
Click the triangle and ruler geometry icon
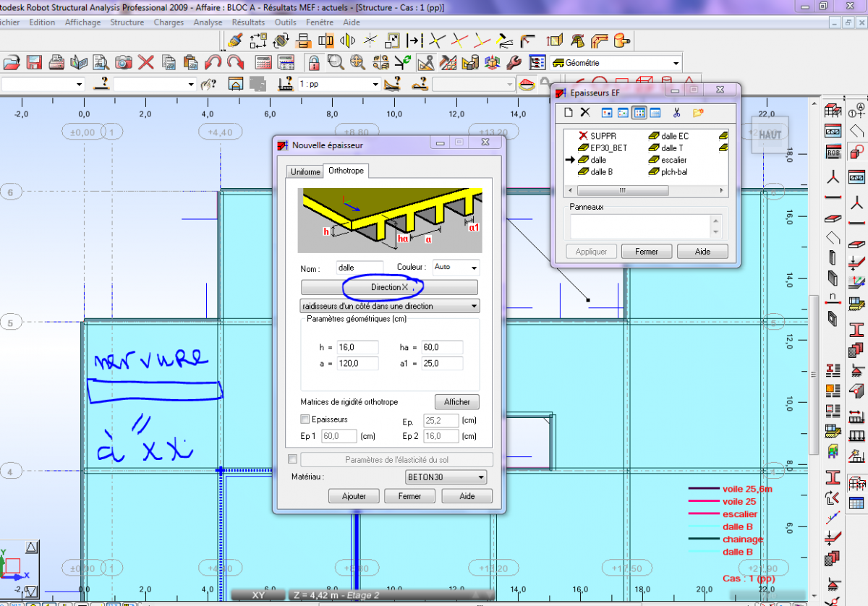[x=425, y=62]
